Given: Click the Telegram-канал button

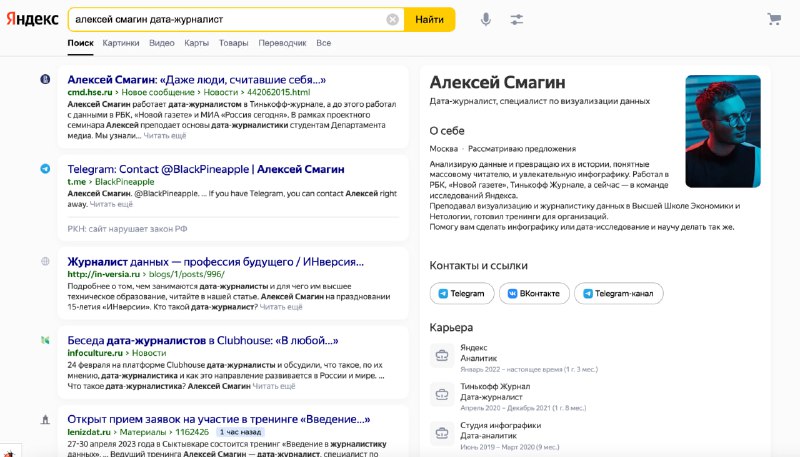Looking at the screenshot, I should [x=618, y=293].
